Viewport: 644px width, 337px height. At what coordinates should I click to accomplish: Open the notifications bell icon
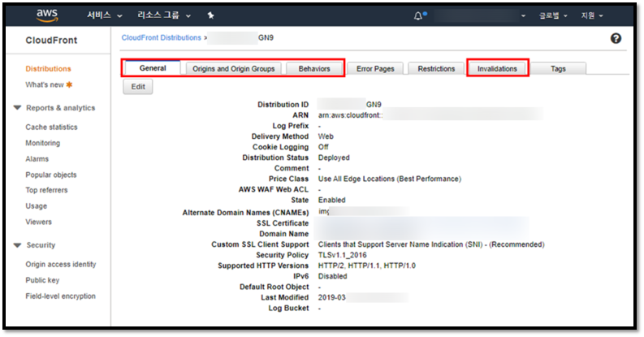(417, 15)
